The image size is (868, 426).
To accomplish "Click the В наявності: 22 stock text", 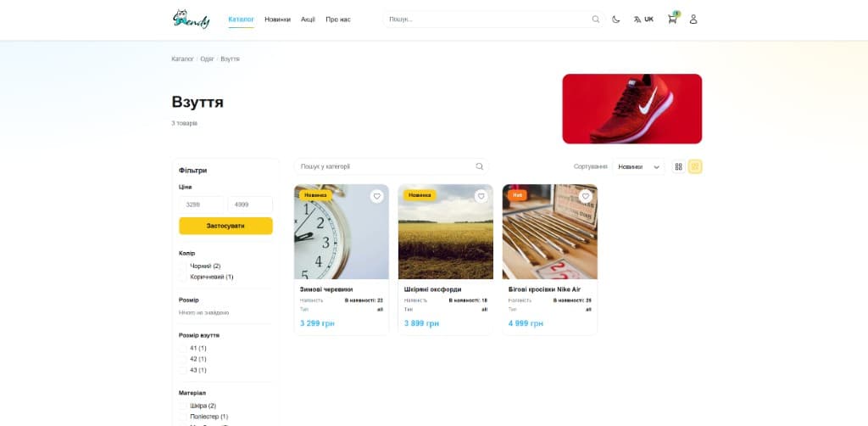I will [x=364, y=300].
